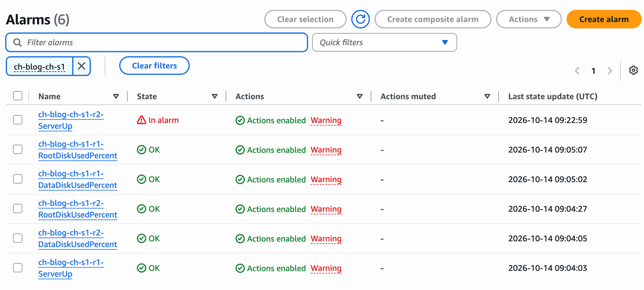
Task: Check the ch-blog-ch-s1-r1-ServerUp checkbox
Action: click(18, 268)
